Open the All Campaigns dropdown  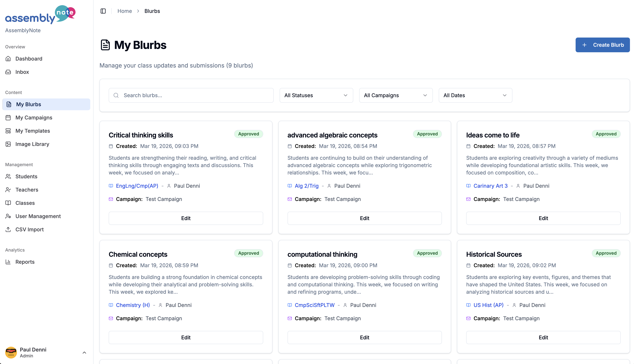[x=396, y=95]
